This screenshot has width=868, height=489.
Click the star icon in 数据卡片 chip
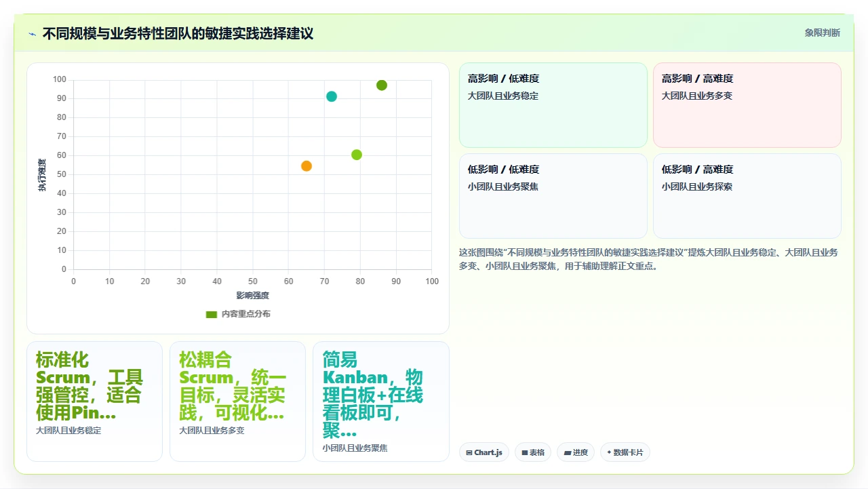click(x=609, y=452)
